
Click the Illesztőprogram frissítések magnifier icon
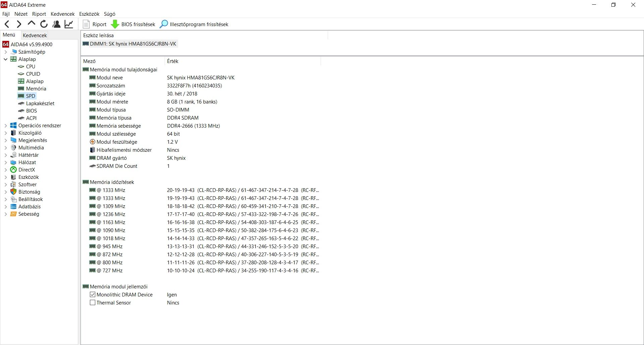pyautogui.click(x=164, y=24)
